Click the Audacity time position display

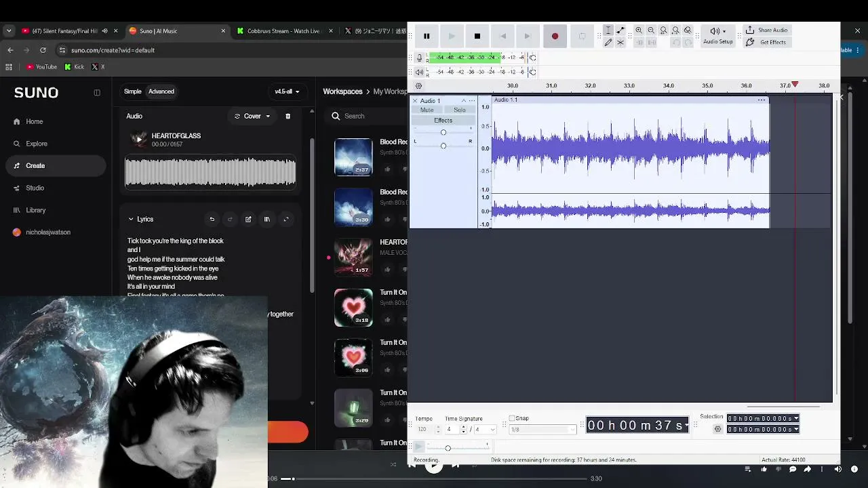tap(637, 425)
